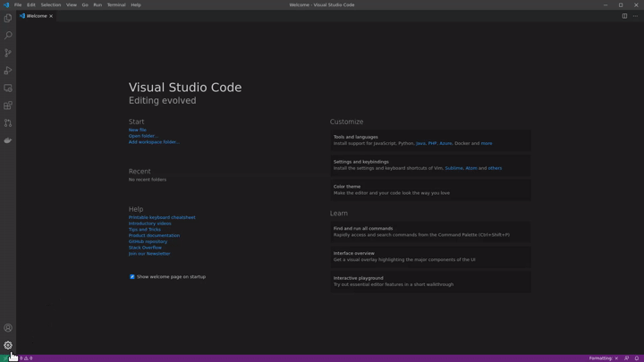Open the Selection menu
644x362 pixels.
(50, 5)
